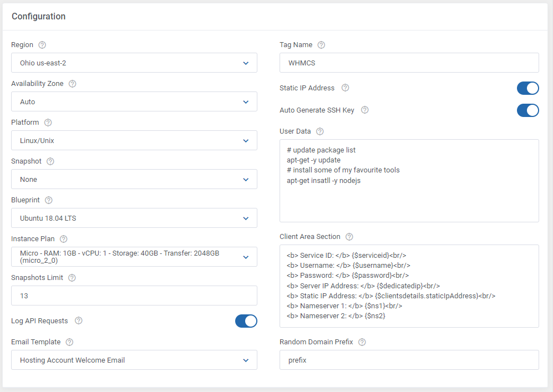Click the help icon next to Platform
The height and width of the screenshot is (392, 553).
pyautogui.click(x=48, y=123)
